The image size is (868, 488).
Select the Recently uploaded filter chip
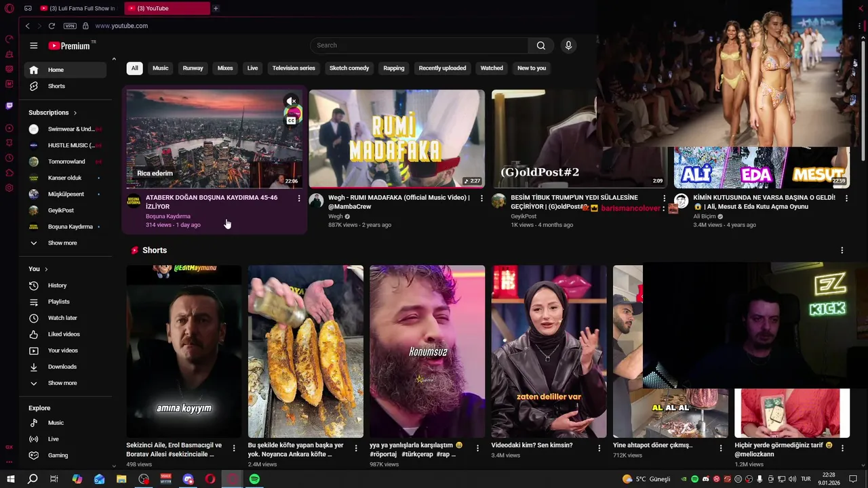[x=442, y=68]
